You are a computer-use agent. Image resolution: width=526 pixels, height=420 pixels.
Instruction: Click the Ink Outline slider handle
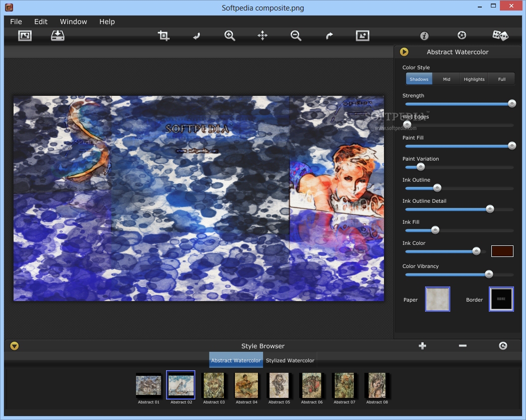coord(437,188)
